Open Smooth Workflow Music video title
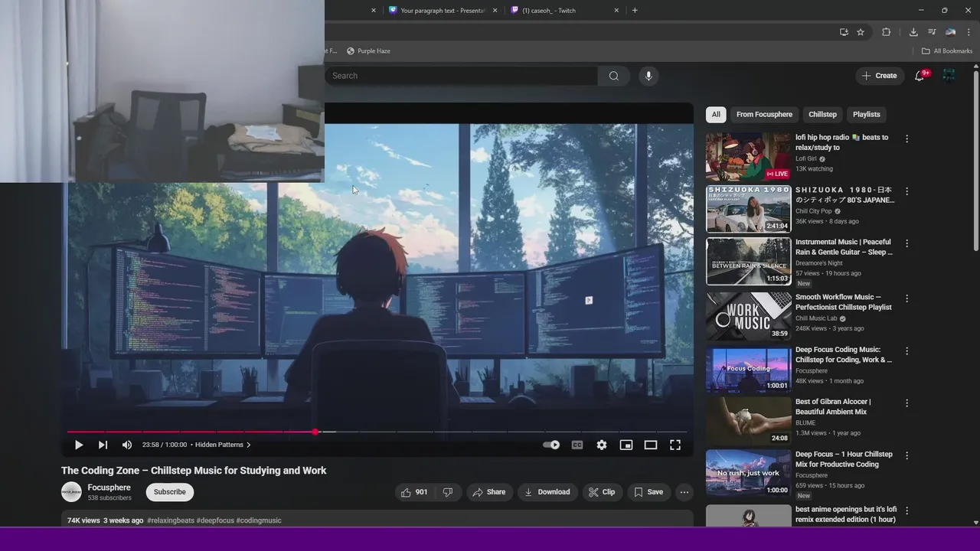 tap(844, 302)
